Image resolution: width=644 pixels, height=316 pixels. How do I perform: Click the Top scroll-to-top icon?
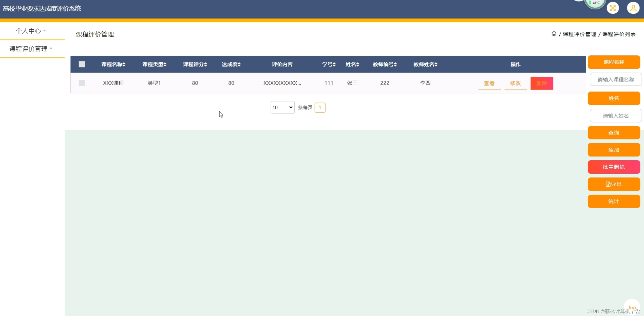coord(632,307)
